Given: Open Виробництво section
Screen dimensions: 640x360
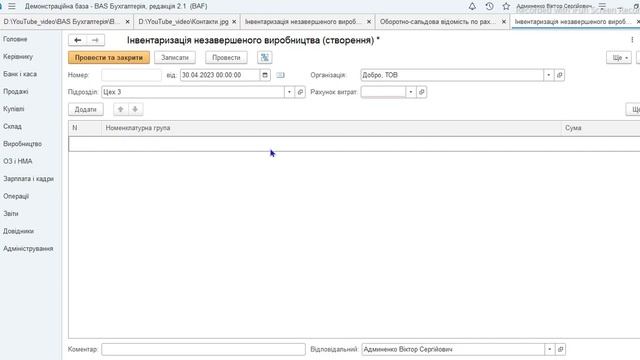Looking at the screenshot, I should click(x=22, y=144).
